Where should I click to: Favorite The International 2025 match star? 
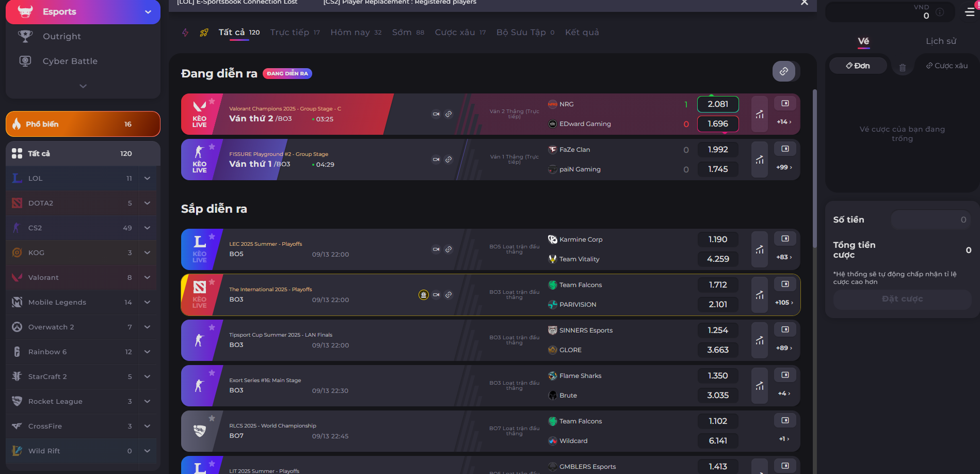point(212,282)
